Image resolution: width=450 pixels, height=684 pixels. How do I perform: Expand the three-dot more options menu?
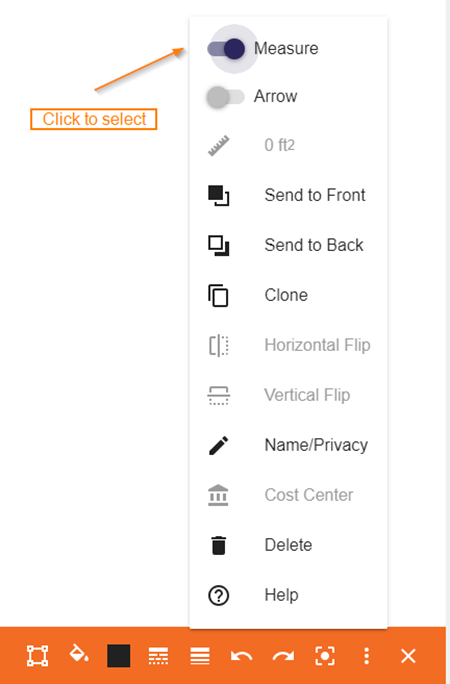tap(367, 656)
